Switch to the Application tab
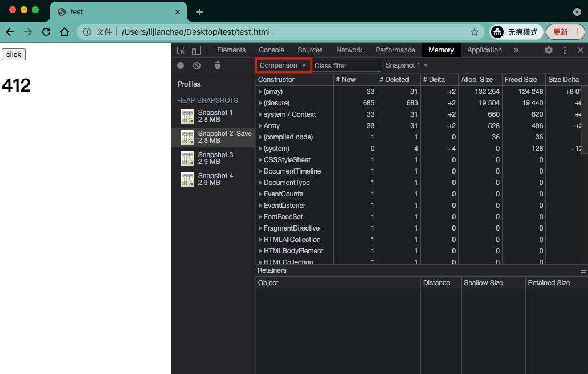This screenshot has width=588, height=374. coord(484,50)
